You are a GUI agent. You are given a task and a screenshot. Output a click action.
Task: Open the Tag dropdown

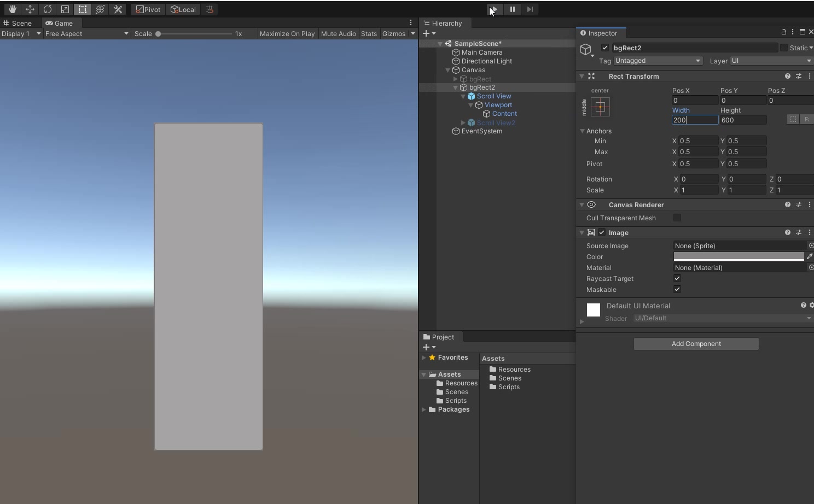[658, 61]
